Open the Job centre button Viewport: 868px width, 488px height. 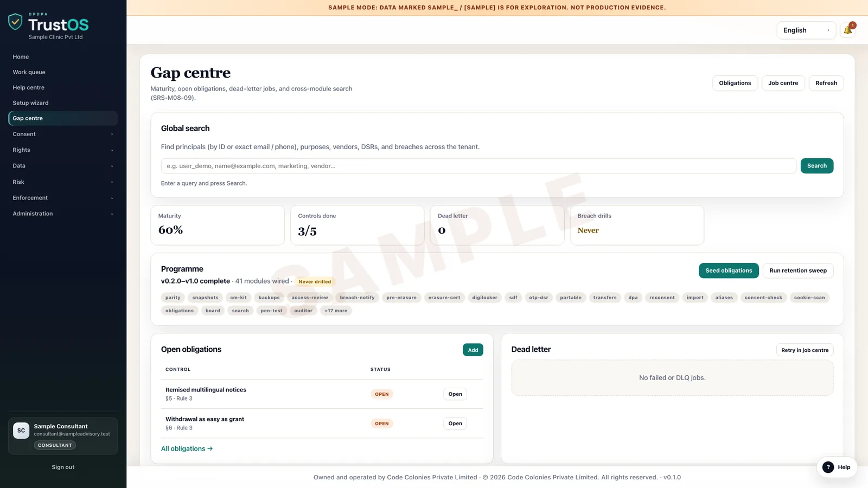(783, 83)
